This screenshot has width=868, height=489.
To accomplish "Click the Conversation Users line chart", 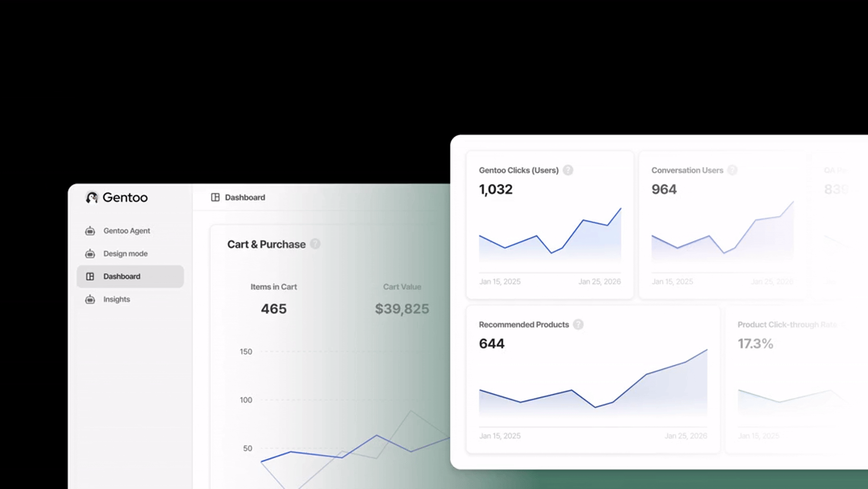I will pos(722,232).
